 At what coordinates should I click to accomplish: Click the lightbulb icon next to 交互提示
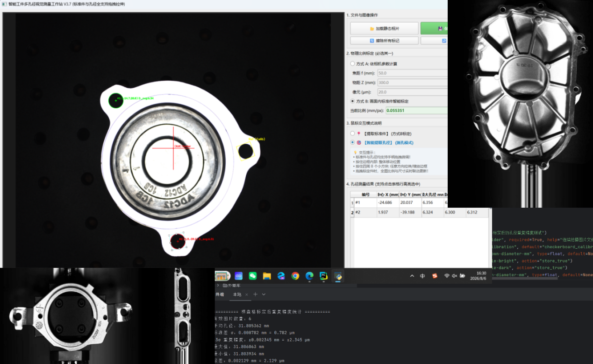tap(355, 153)
